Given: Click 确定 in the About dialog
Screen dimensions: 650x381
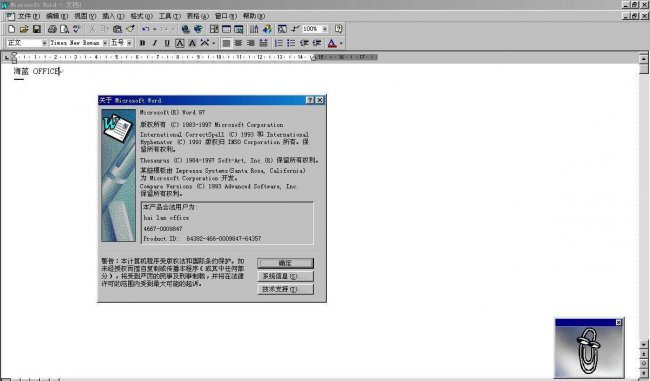Looking at the screenshot, I should tap(285, 263).
